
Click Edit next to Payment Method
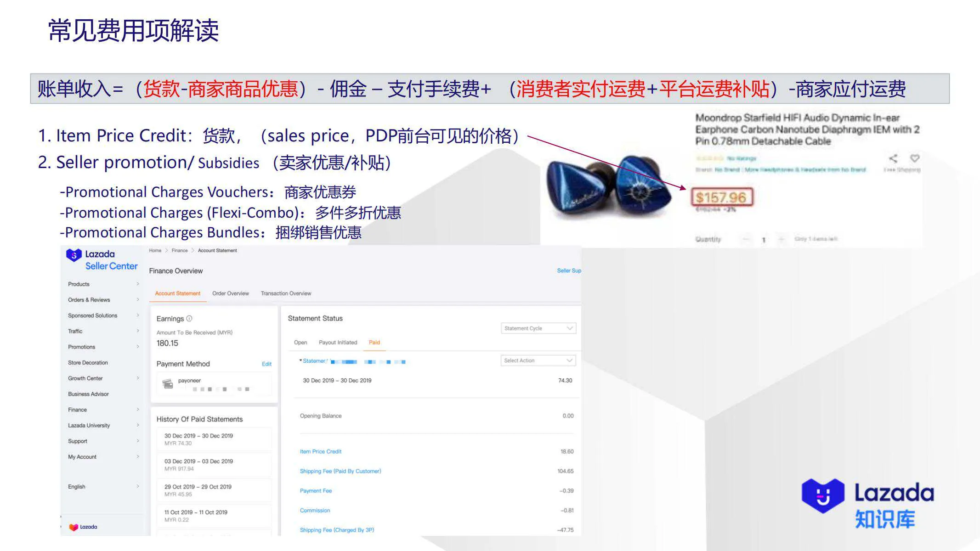click(x=266, y=364)
